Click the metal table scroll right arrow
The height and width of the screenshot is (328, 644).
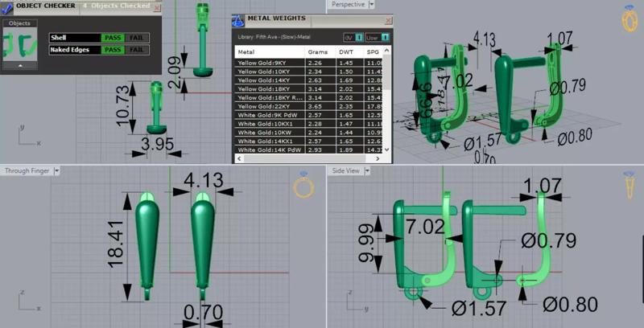click(378, 158)
